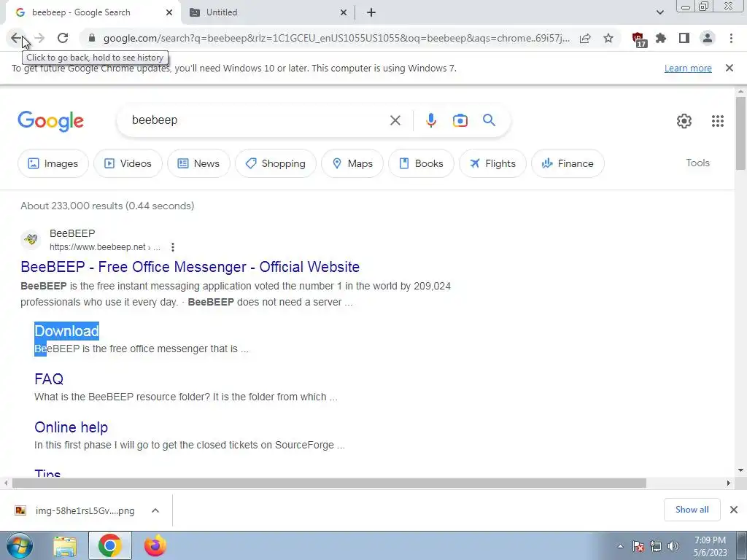Open the three-dot menu beside beebeep.net result

[172, 247]
